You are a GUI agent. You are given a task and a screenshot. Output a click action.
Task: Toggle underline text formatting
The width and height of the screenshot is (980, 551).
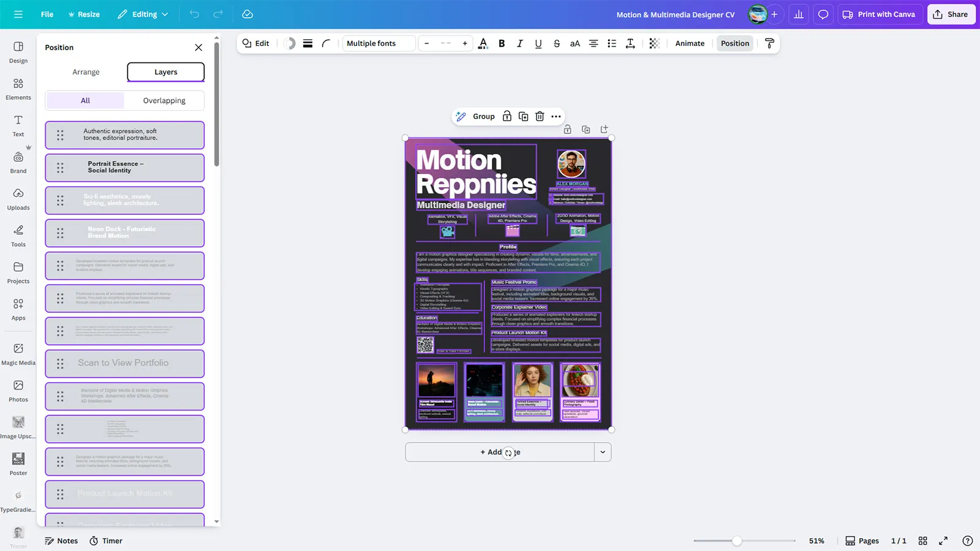[x=538, y=43]
